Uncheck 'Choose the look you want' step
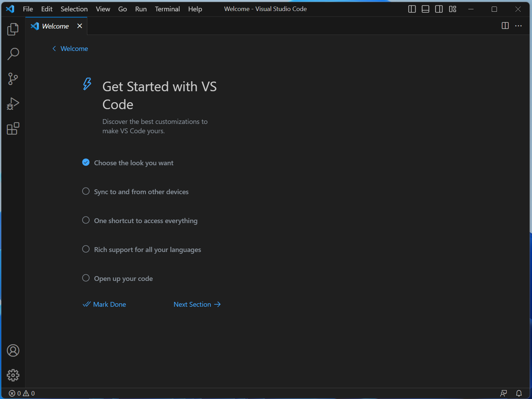The width and height of the screenshot is (532, 399). (86, 162)
